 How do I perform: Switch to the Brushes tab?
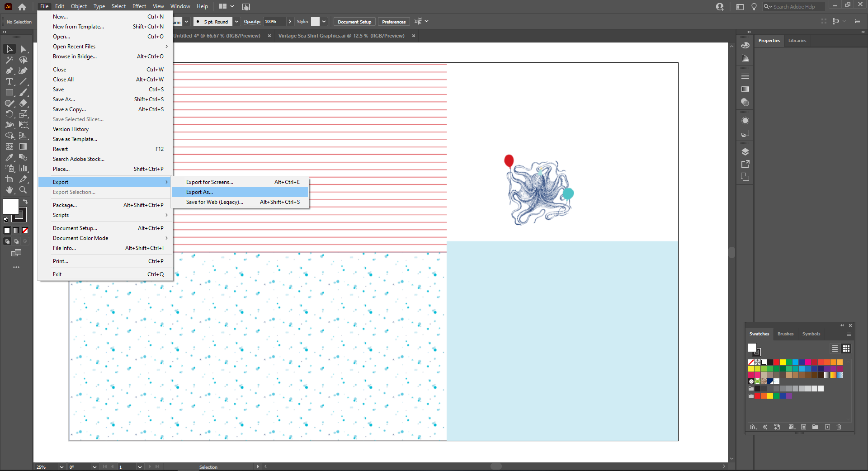[x=785, y=334]
